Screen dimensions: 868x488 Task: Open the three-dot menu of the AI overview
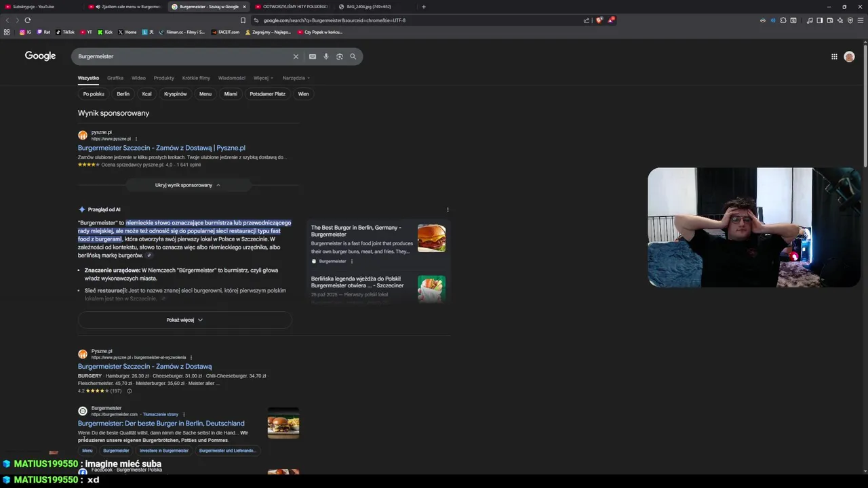click(448, 209)
